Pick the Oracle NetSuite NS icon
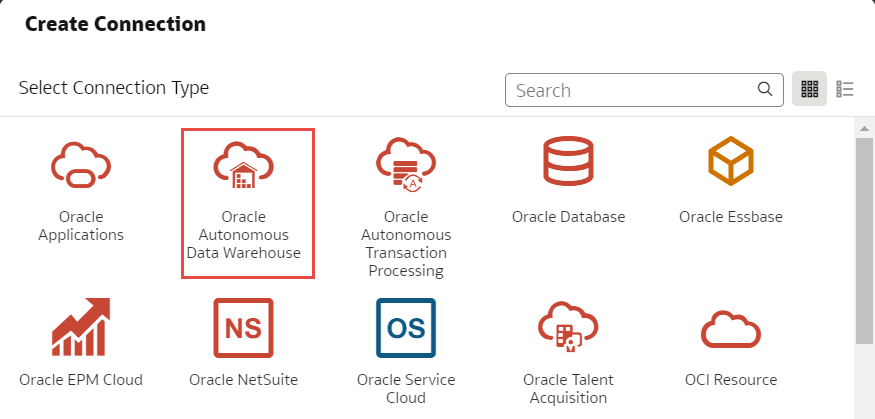 click(243, 327)
